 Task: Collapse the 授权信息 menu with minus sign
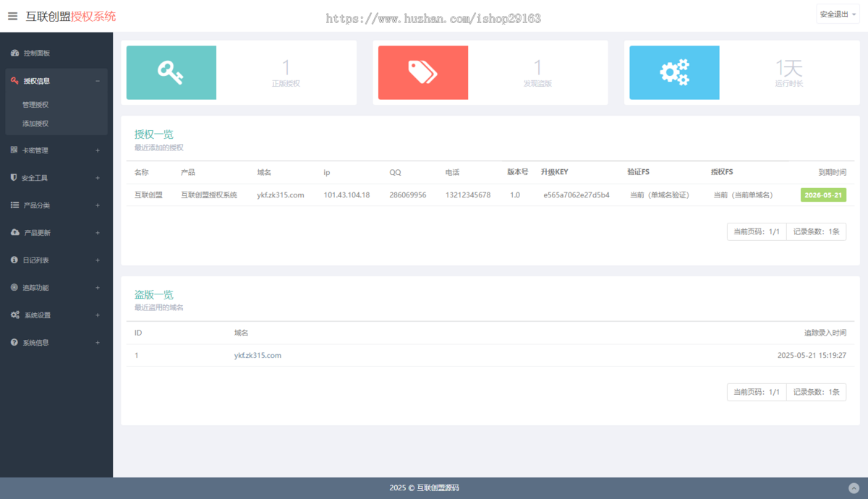98,81
